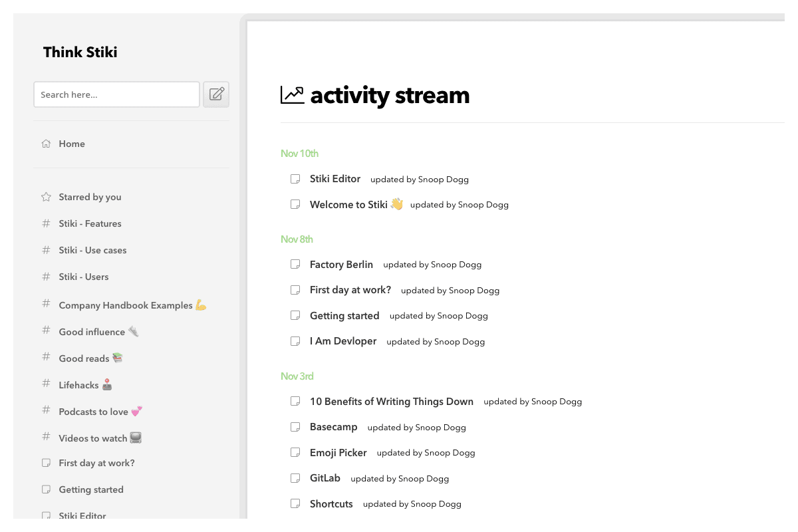Open the Stiki - Use cases collection

[92, 250]
